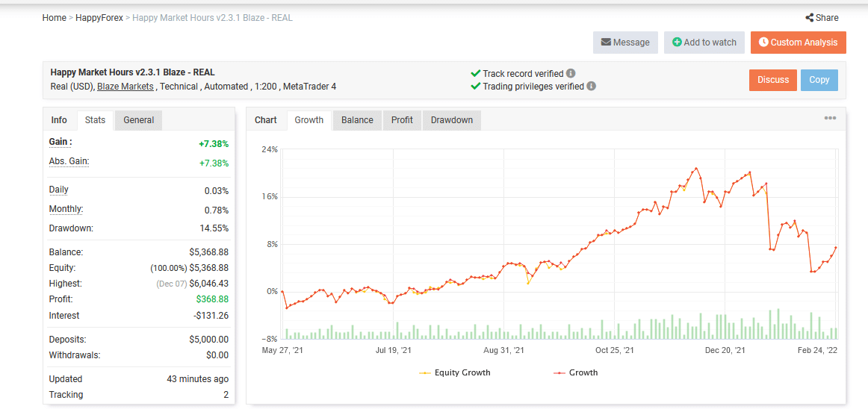Viewport: 868px width, 409px height.
Task: Show the Growth chart tab
Action: 309,120
